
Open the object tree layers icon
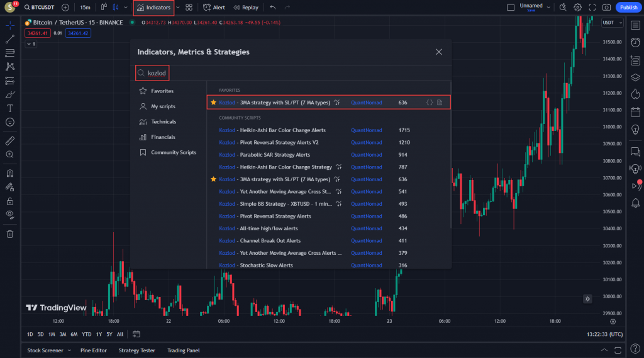[635, 77]
